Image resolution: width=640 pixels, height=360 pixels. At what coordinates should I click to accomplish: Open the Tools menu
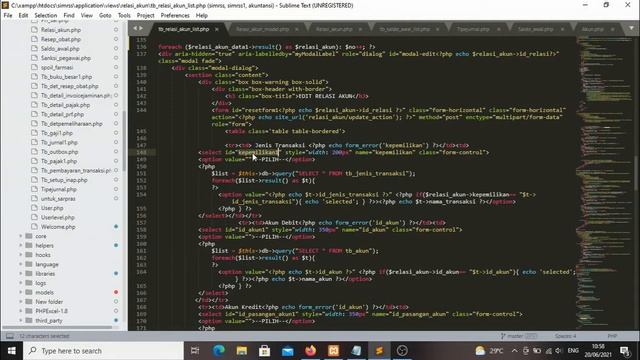124,16
